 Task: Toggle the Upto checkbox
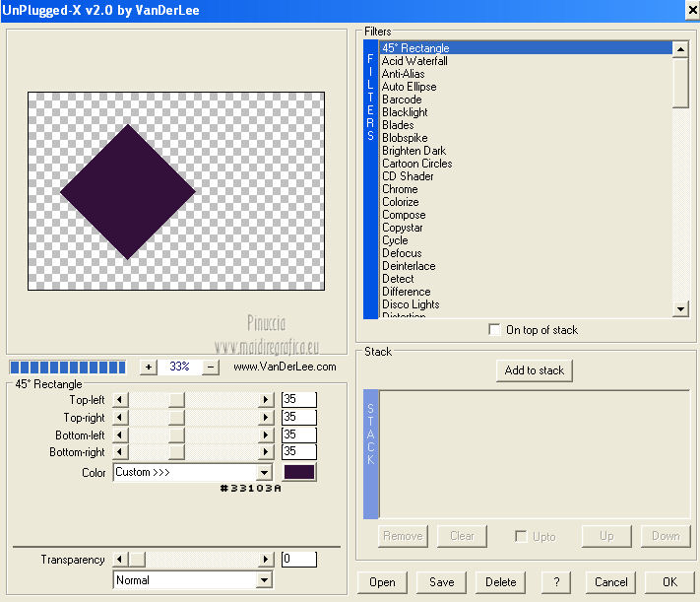tap(521, 536)
